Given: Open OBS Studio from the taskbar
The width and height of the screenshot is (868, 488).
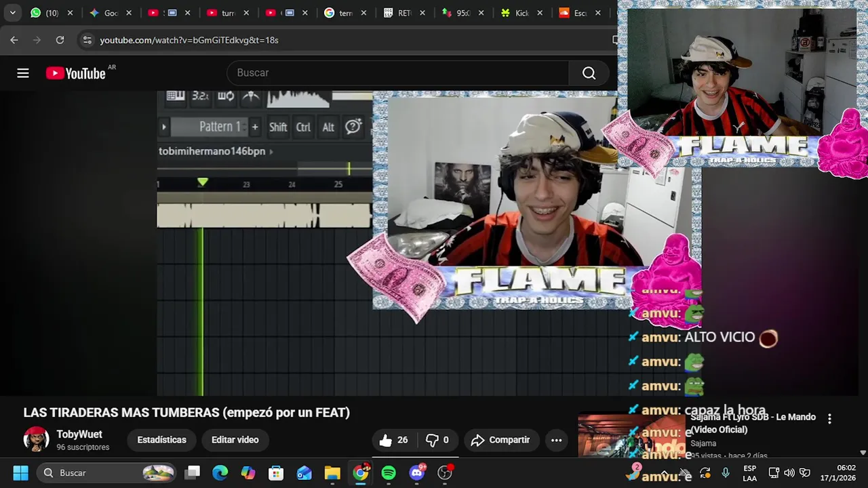Looking at the screenshot, I should point(445,473).
